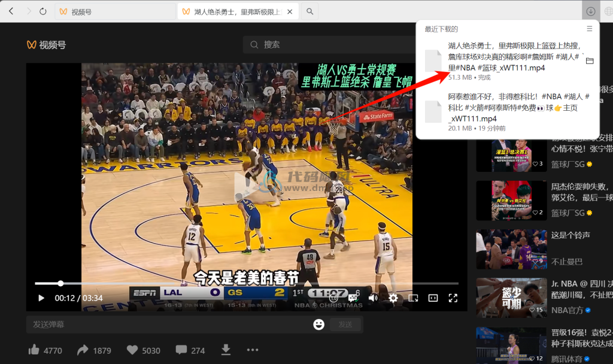Open the 晋级16强 video thumbnail
The height and width of the screenshot is (364, 613).
click(x=511, y=345)
